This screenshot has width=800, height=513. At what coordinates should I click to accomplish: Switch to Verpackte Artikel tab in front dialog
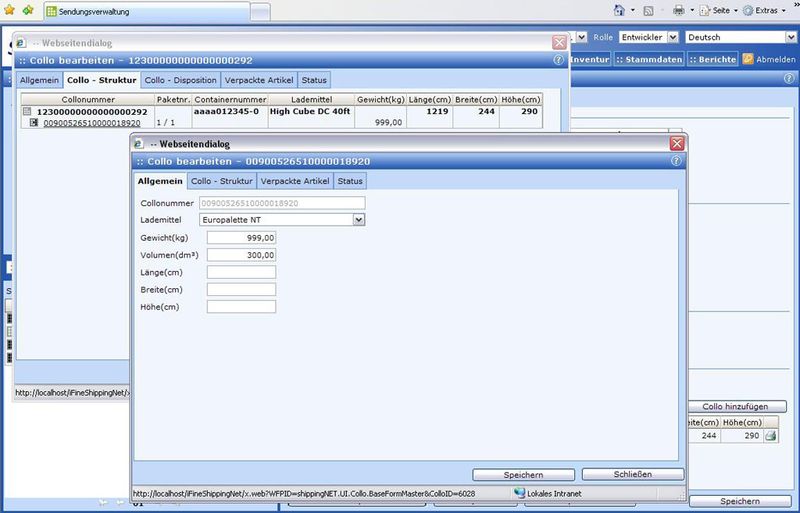(295, 181)
